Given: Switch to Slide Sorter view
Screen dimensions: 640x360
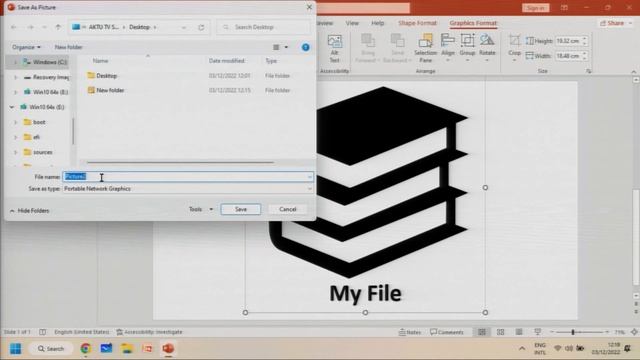Looking at the screenshot, I should click(x=500, y=332).
